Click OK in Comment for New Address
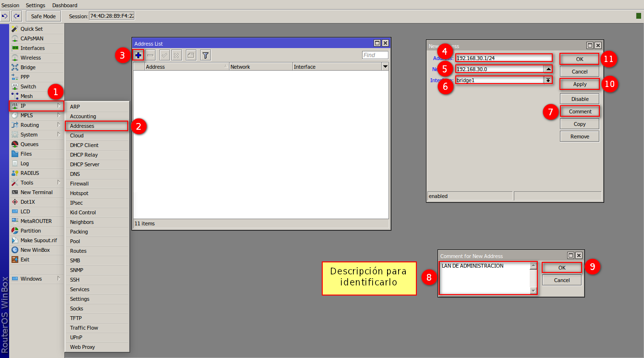 562,268
